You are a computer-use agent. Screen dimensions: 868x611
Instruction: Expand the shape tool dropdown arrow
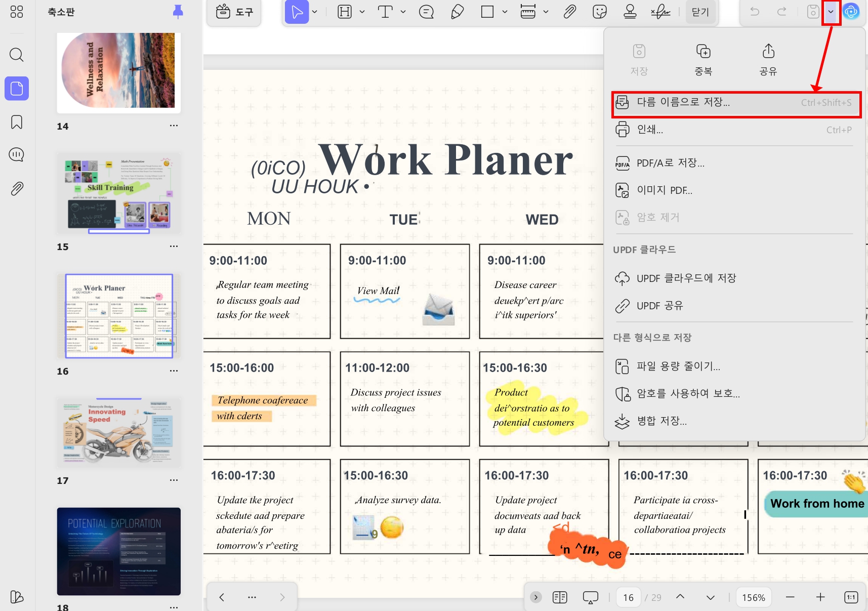(505, 12)
